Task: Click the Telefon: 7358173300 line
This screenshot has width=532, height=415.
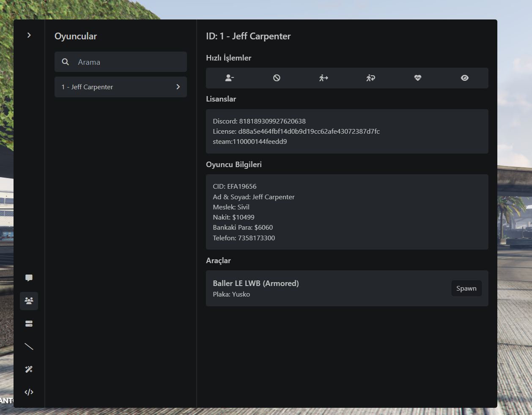Action: 244,238
